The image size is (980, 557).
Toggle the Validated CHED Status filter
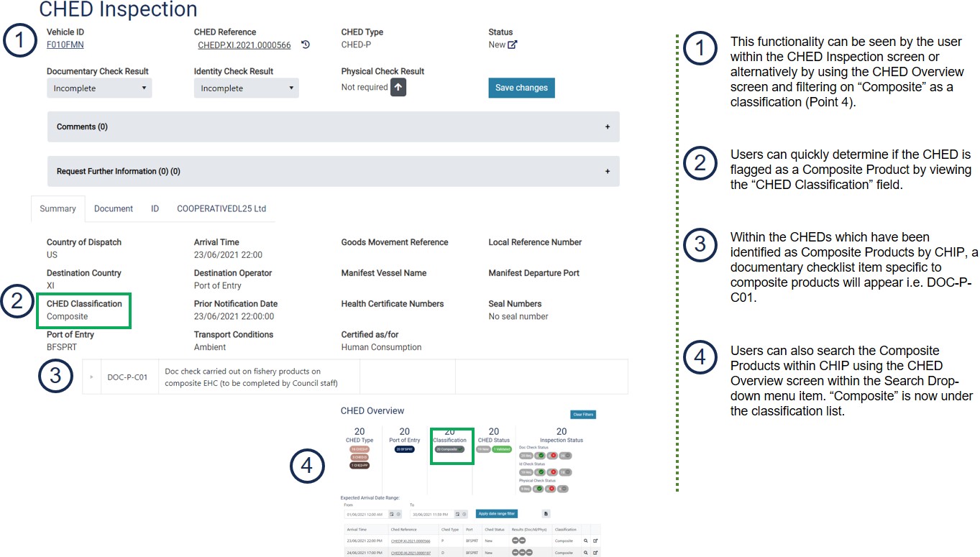pos(502,449)
